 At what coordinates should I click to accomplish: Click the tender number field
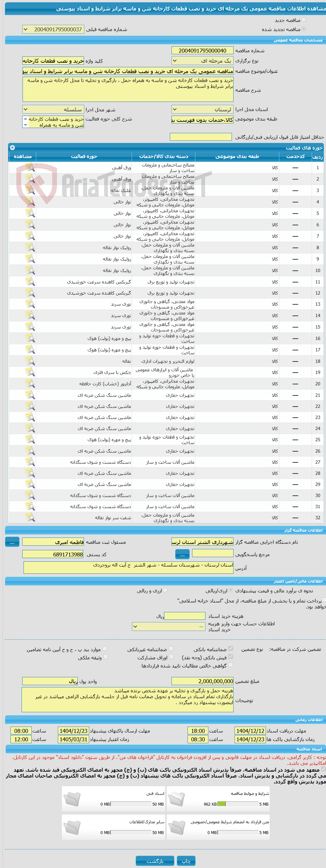202,51
